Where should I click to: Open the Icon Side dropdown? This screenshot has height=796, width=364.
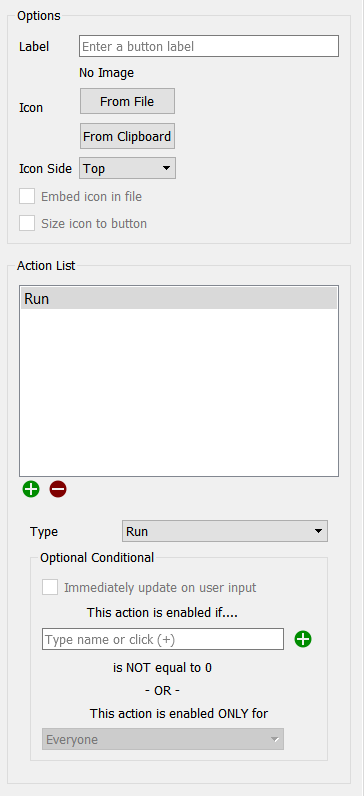point(127,168)
